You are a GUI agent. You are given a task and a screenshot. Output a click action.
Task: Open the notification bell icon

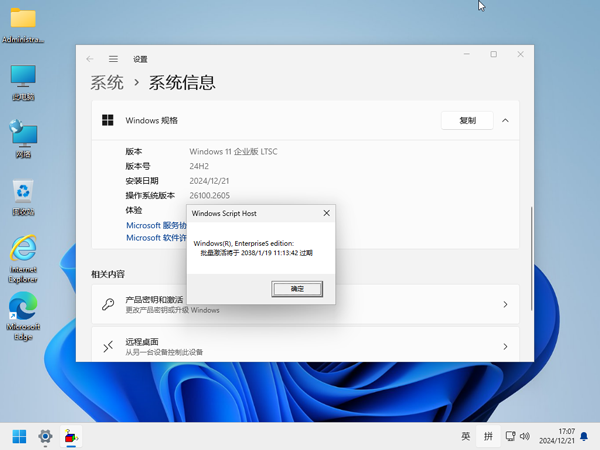pyautogui.click(x=584, y=436)
